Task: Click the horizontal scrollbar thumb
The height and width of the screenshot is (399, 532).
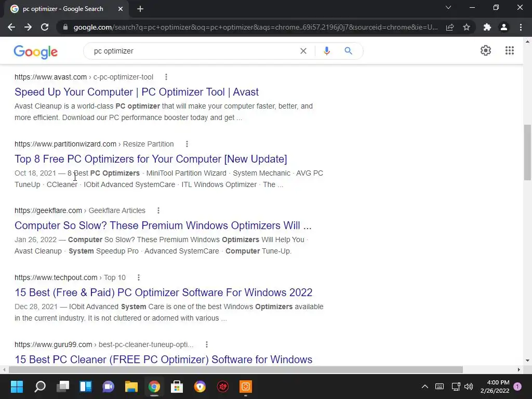Action: pos(235,369)
